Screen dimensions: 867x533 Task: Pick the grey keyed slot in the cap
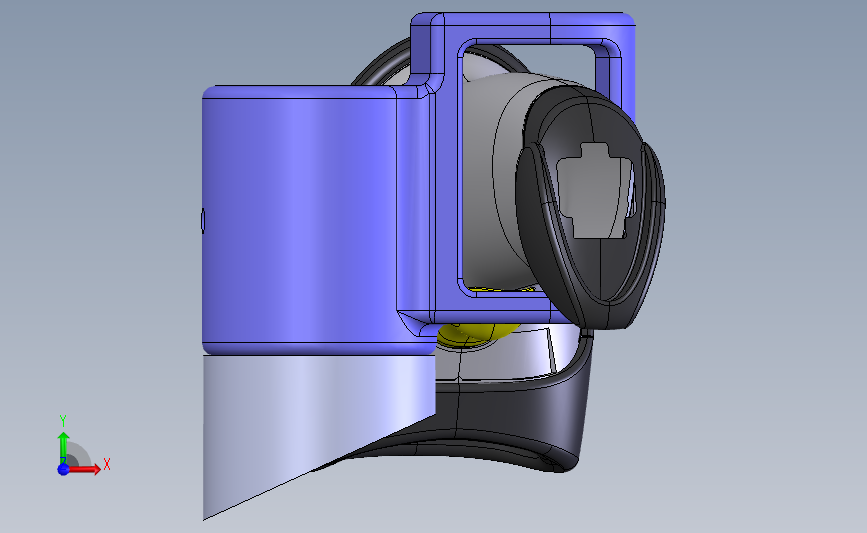[x=594, y=191]
